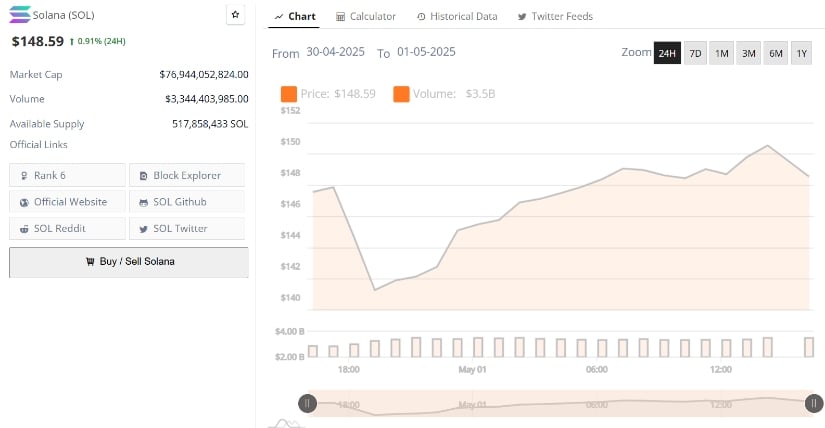Viewport: 825px width, 428px height.
Task: Switch to the Calculator tab
Action: coord(366,16)
